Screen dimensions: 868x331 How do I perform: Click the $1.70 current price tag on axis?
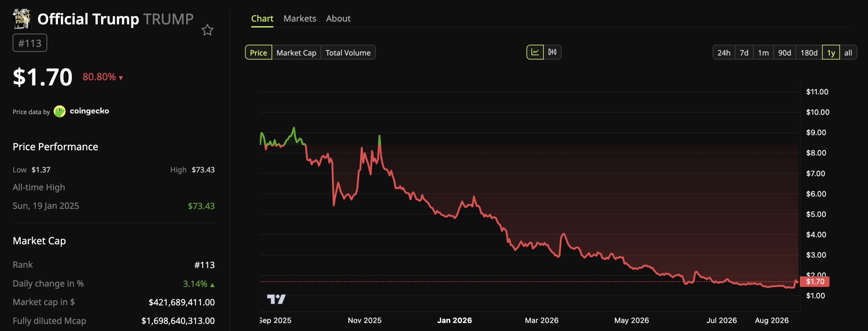tap(815, 282)
